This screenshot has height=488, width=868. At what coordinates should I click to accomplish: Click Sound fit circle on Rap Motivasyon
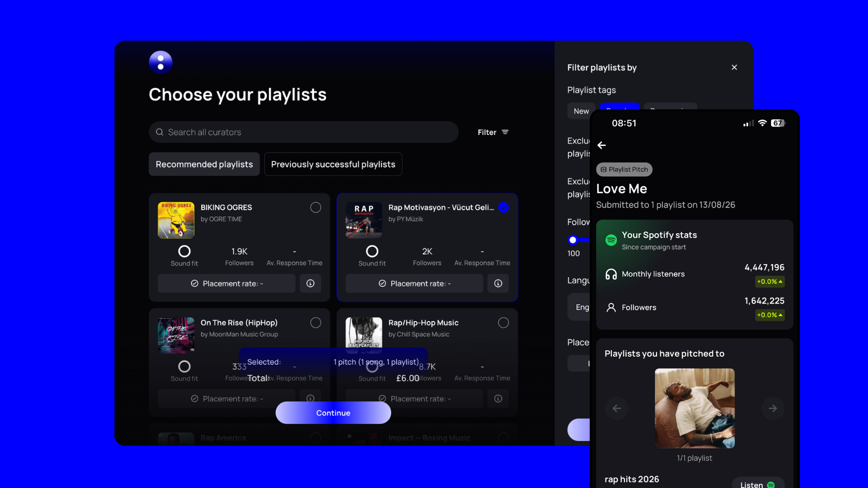pos(372,252)
